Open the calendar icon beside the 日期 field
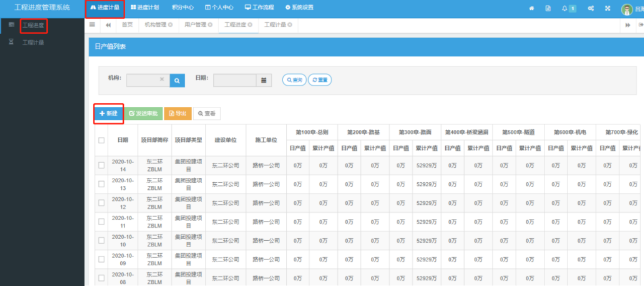 264,80
